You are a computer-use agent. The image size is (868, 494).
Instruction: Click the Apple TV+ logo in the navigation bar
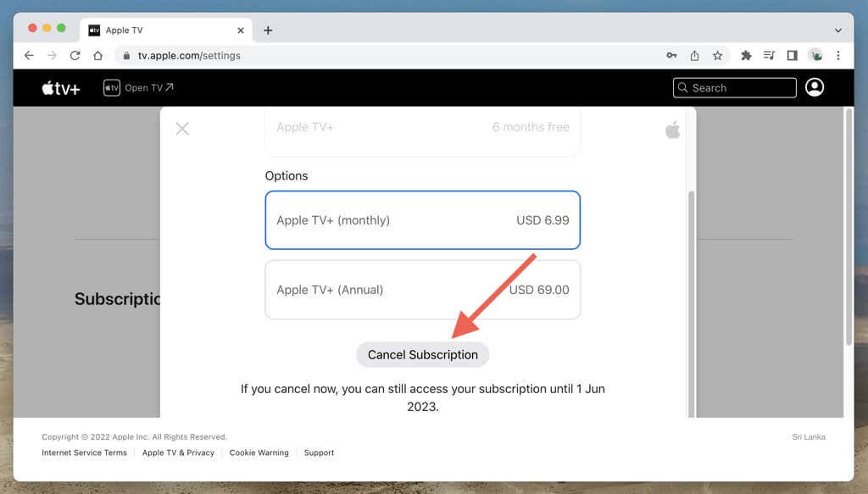59,87
